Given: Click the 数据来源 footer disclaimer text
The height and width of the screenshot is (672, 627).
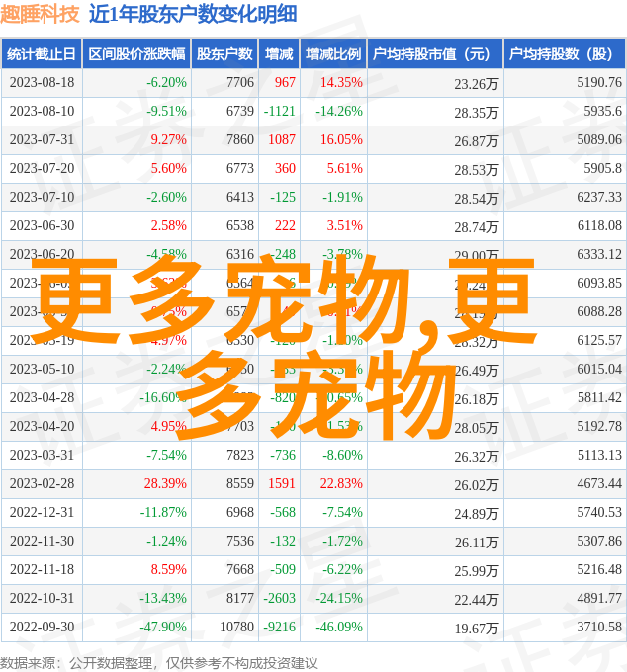Looking at the screenshot, I should [159, 663].
